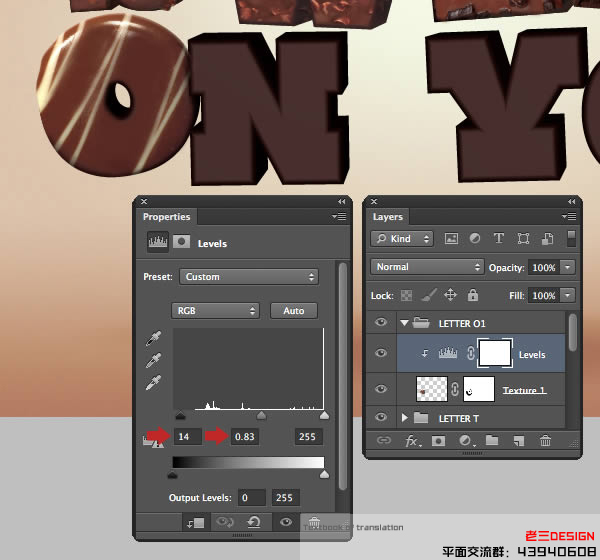Toggle visibility of Texture 1 layer

tap(380, 389)
